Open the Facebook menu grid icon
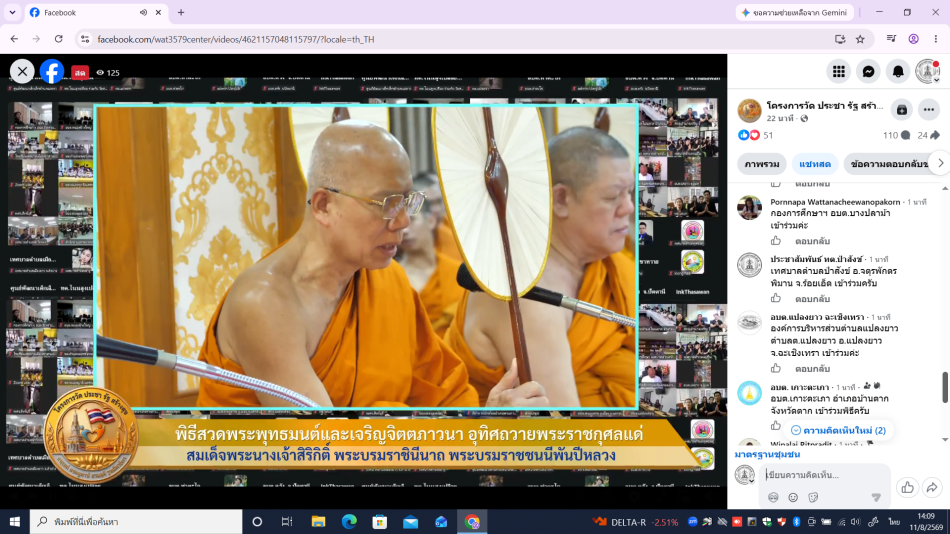The width and height of the screenshot is (950, 534). point(839,72)
